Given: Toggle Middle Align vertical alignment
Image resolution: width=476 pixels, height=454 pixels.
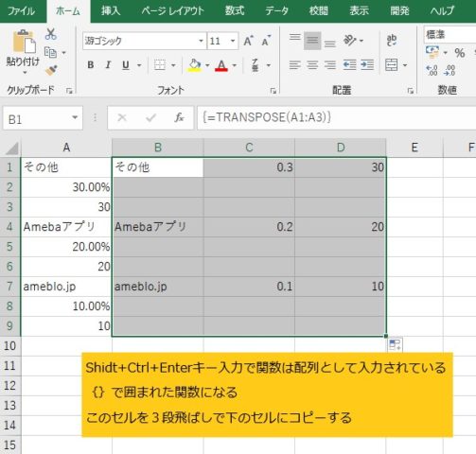Looking at the screenshot, I should point(312,41).
